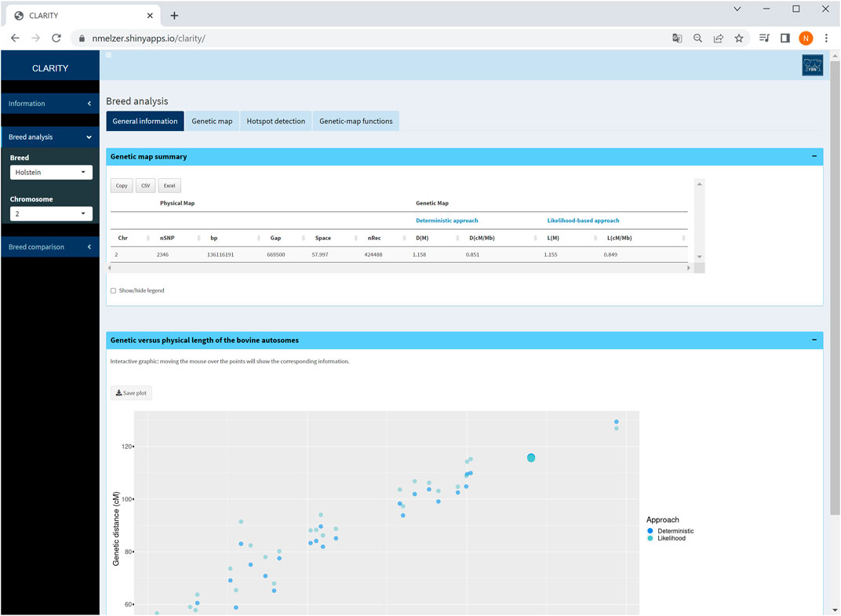Screen dimensions: 841x616
Task: Copy the table with the Copy button
Action: tap(122, 186)
